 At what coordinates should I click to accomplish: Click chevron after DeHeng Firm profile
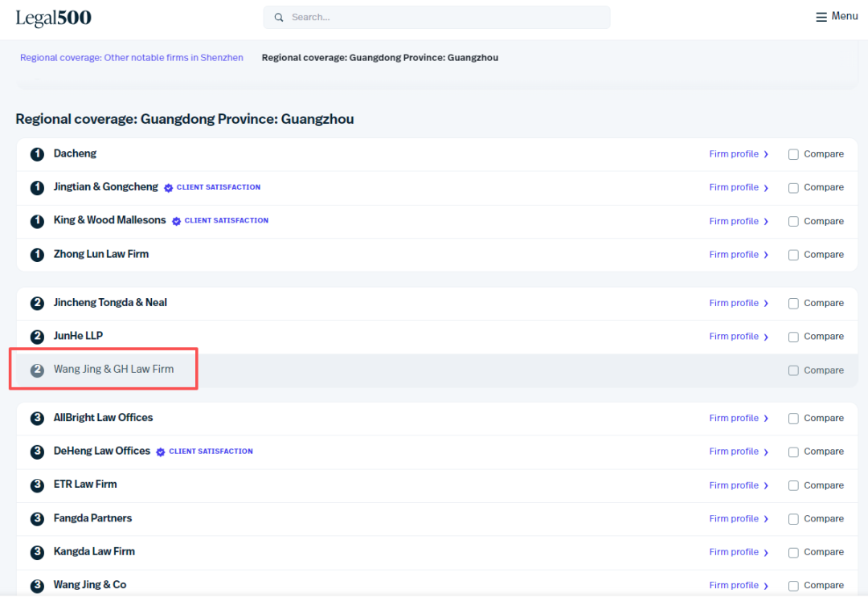[x=766, y=452]
